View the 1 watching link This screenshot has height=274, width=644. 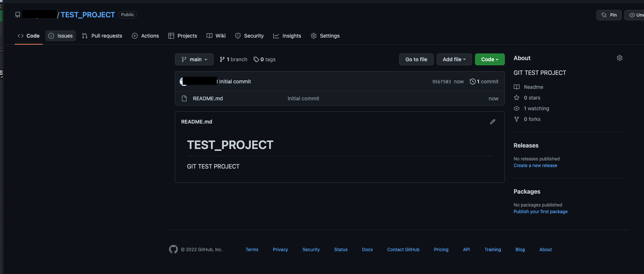[x=531, y=108]
